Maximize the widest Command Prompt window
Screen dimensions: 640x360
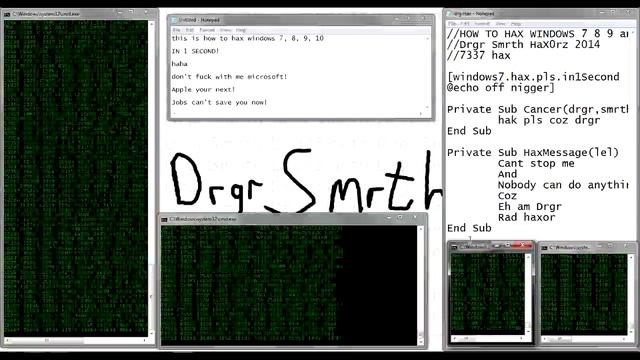[x=400, y=218]
